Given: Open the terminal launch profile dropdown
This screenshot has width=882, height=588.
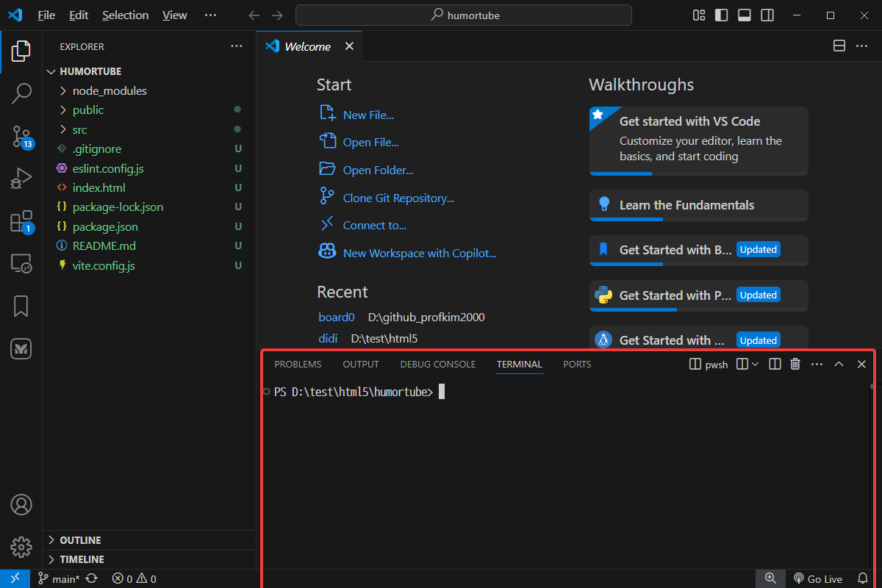Looking at the screenshot, I should pos(755,364).
